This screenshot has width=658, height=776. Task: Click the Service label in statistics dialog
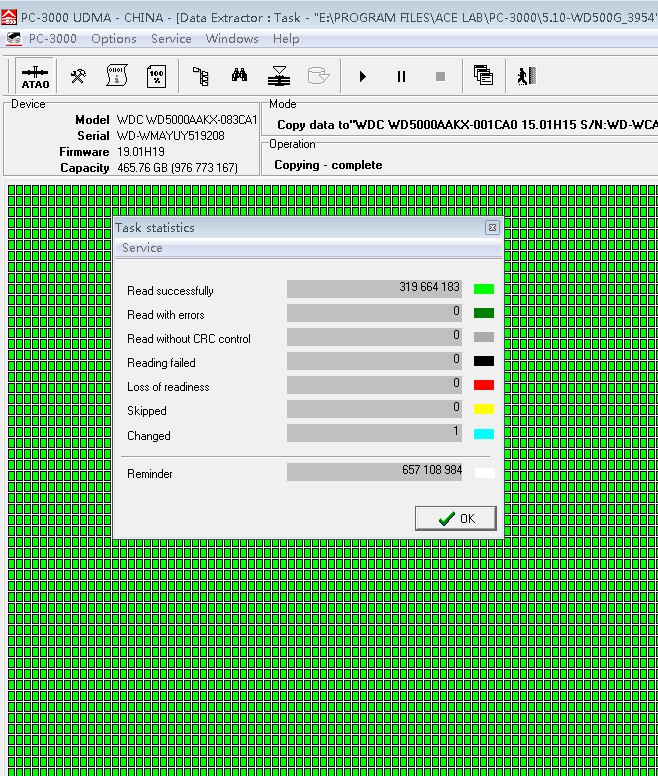[x=142, y=248]
